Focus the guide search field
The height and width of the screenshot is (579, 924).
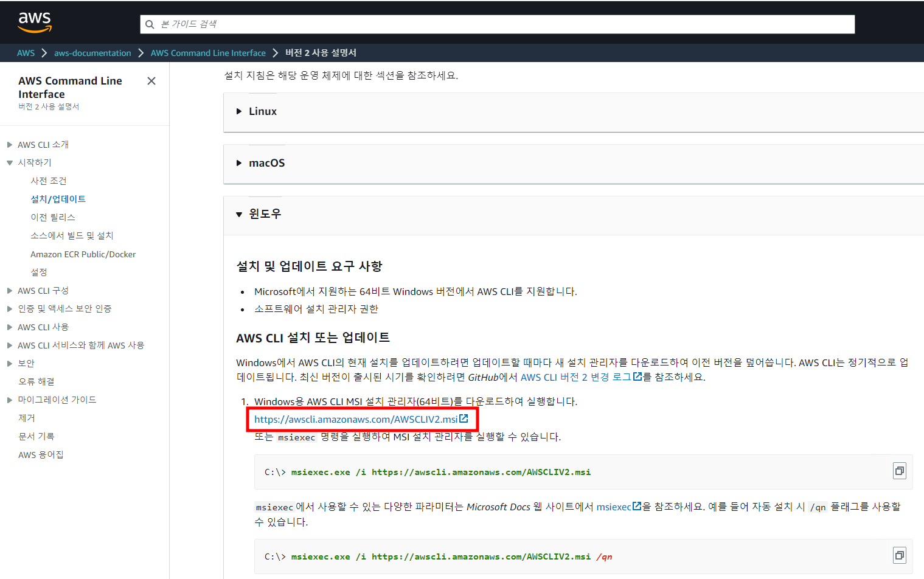click(x=497, y=24)
